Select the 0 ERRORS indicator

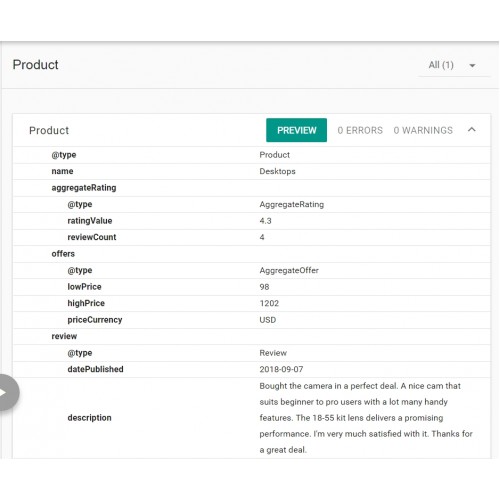[x=360, y=130]
